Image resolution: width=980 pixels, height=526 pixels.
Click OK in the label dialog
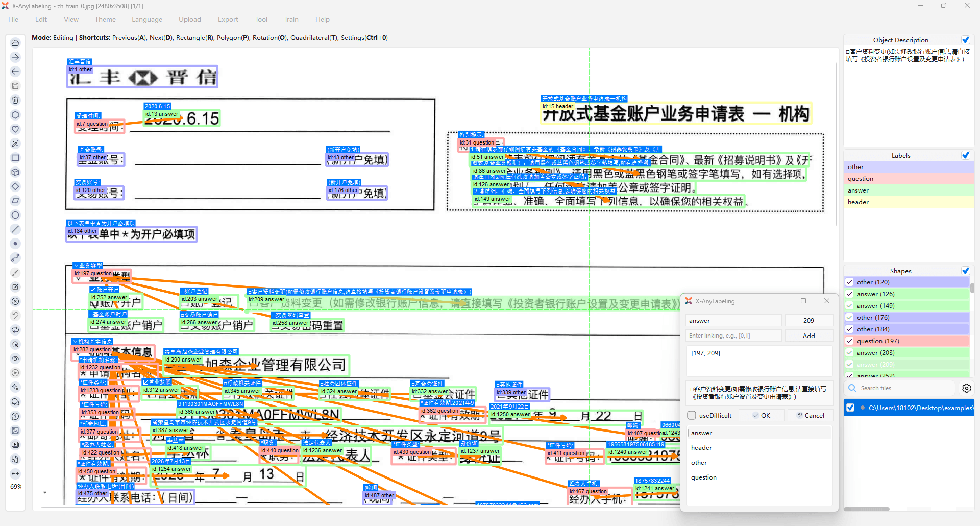pyautogui.click(x=762, y=415)
